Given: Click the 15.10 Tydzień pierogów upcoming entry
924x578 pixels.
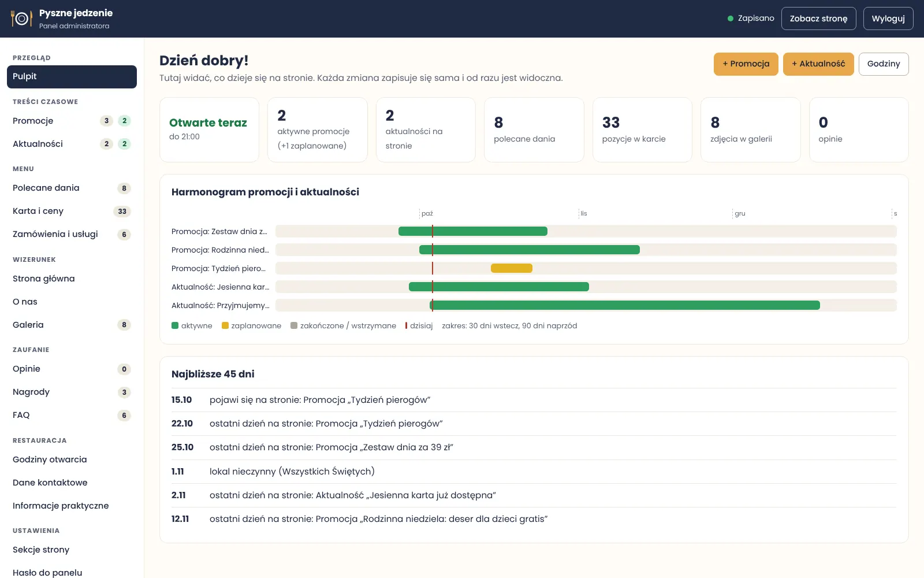Looking at the screenshot, I should point(534,400).
